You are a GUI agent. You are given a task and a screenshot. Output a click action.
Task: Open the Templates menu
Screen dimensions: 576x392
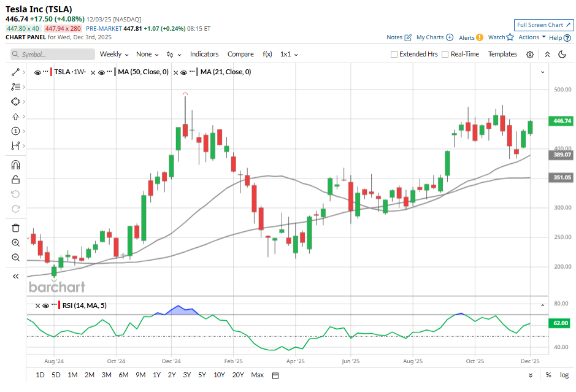[502, 54]
